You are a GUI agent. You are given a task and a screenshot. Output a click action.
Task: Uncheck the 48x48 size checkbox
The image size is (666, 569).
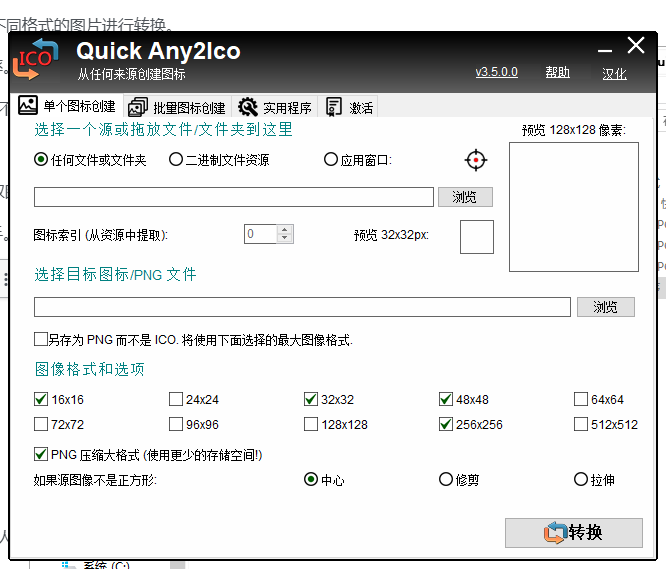click(446, 399)
